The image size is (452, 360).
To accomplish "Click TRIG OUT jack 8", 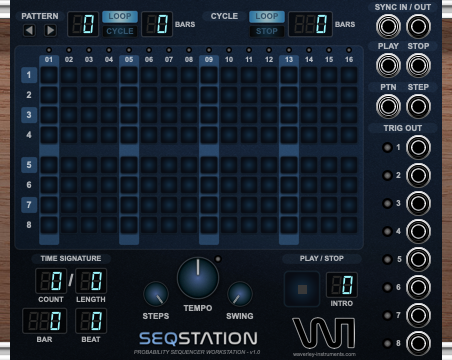I will point(418,343).
